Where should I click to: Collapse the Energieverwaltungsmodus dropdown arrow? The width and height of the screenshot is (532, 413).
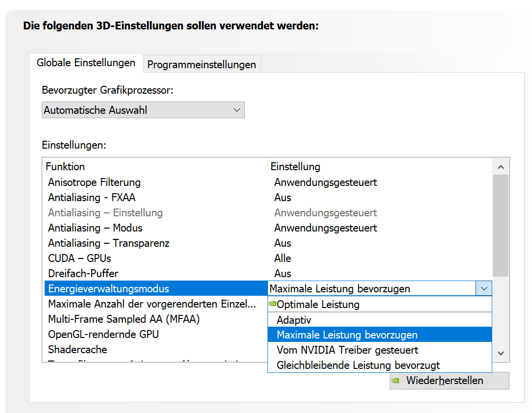click(484, 288)
